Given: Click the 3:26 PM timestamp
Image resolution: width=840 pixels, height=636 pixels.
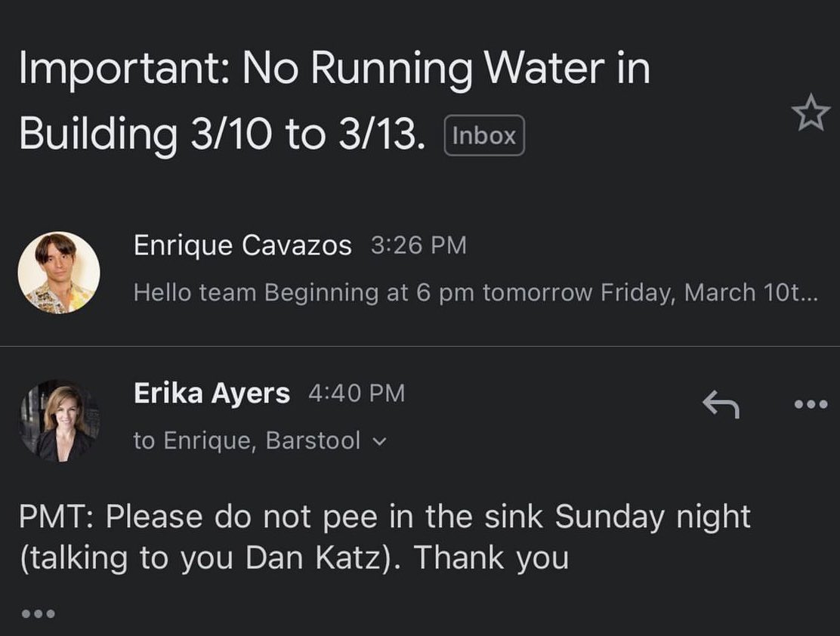Looking at the screenshot, I should 418,245.
